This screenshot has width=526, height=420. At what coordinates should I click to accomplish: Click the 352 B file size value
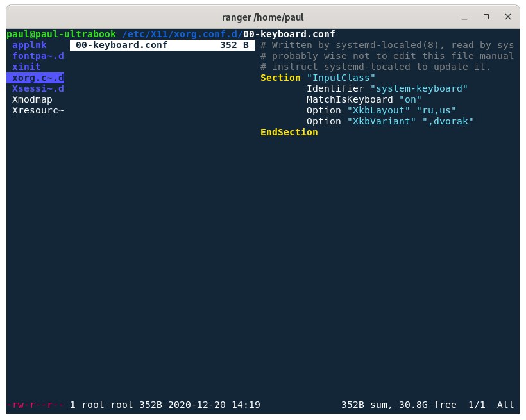234,45
